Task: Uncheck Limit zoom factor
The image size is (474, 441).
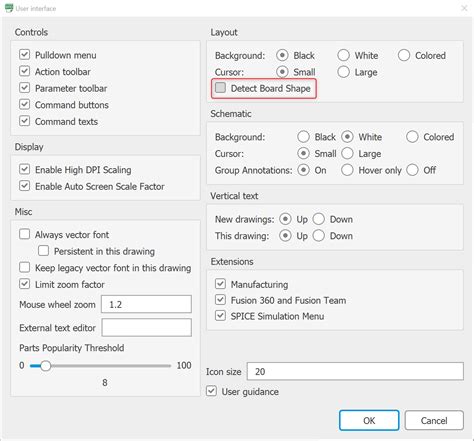Action: (x=24, y=284)
